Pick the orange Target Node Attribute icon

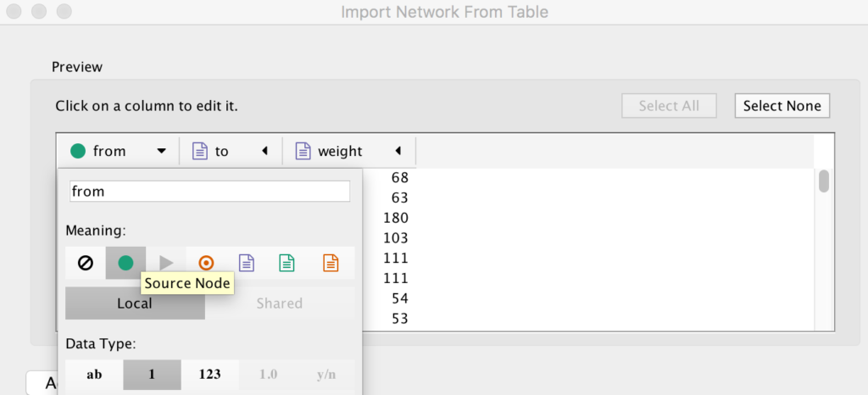pos(331,263)
